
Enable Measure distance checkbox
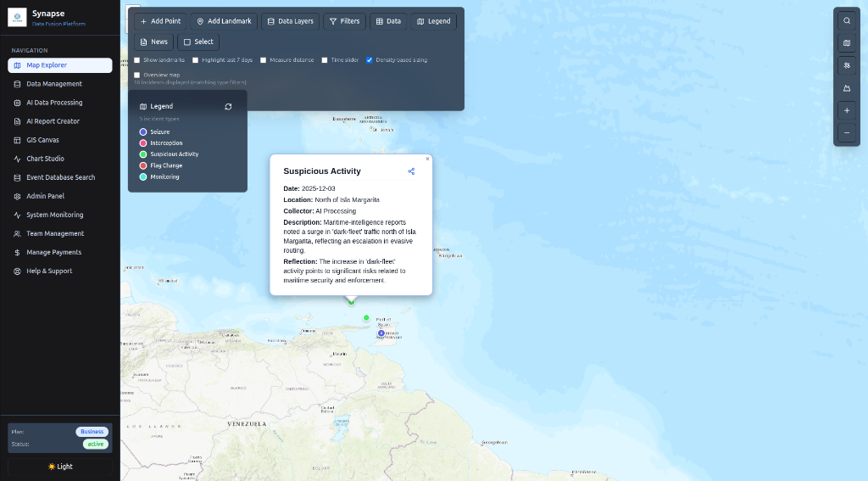[x=264, y=60]
